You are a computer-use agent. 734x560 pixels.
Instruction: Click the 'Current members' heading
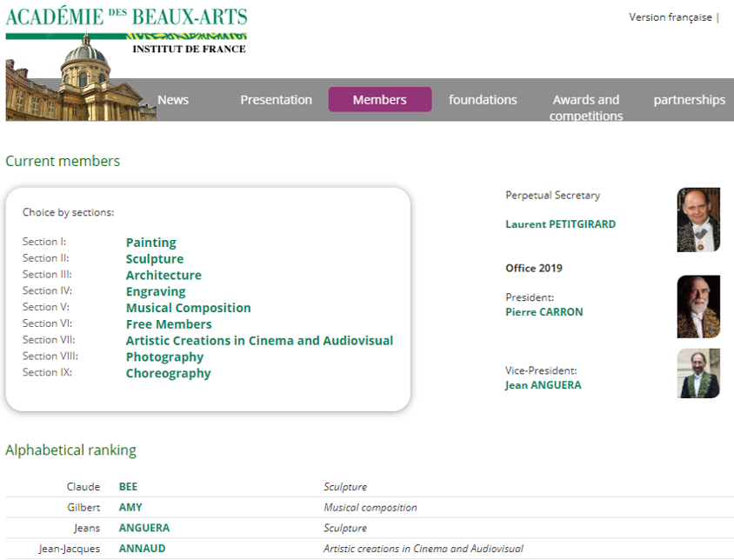63,161
